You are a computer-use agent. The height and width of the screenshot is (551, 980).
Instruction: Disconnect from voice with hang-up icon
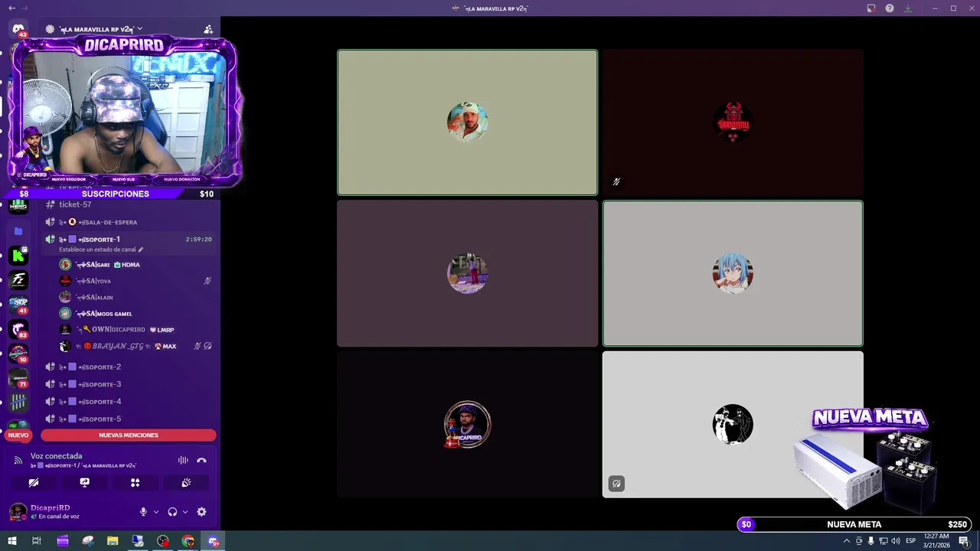[x=201, y=460]
